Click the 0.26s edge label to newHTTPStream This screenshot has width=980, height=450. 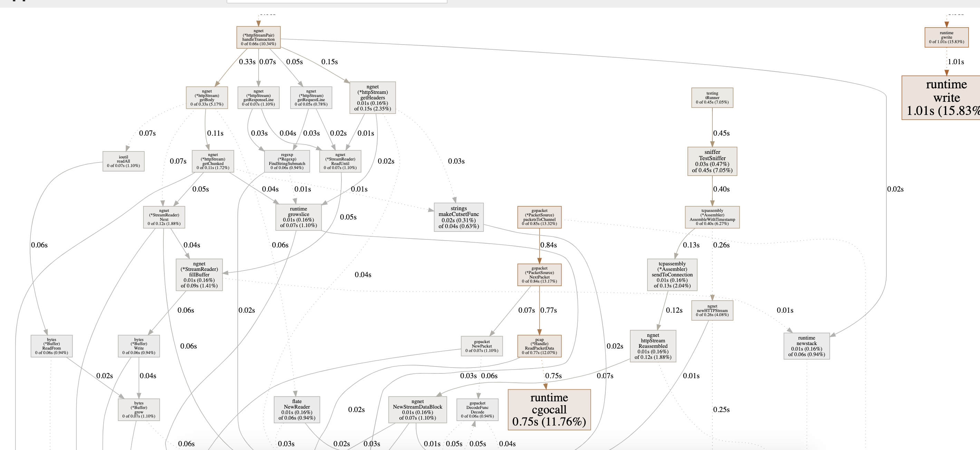tap(721, 245)
